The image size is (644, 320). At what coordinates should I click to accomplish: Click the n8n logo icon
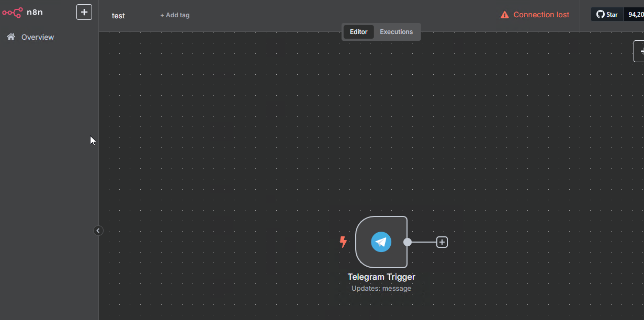point(13,12)
